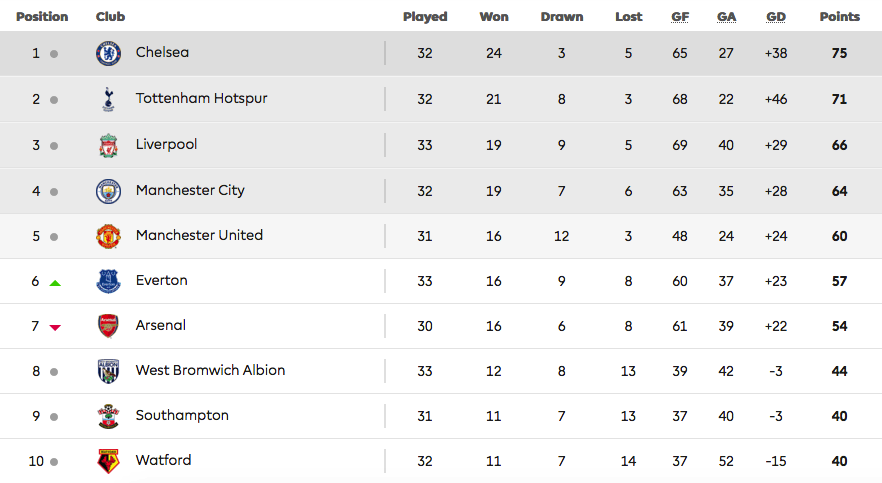This screenshot has width=882, height=483.
Task: Open the West Bromwich Albion link
Action: coord(210,370)
